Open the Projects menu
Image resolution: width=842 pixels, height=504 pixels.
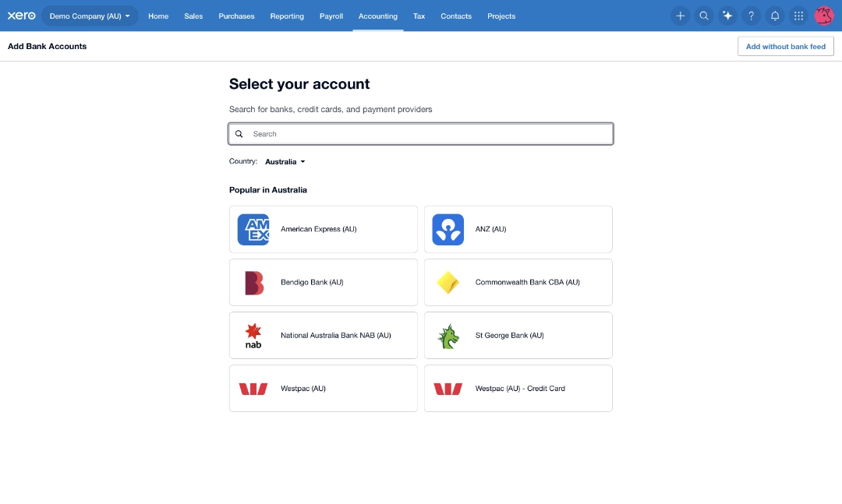click(x=501, y=16)
